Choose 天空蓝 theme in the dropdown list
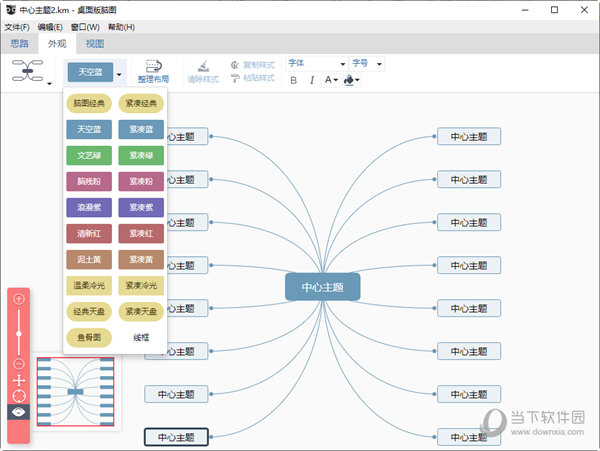 [x=89, y=129]
